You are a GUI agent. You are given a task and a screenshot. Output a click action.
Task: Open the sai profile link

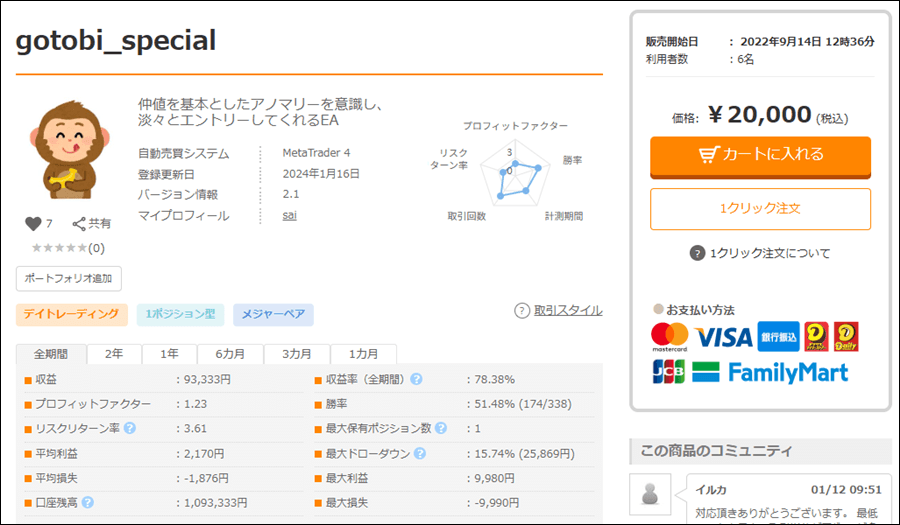pos(289,215)
